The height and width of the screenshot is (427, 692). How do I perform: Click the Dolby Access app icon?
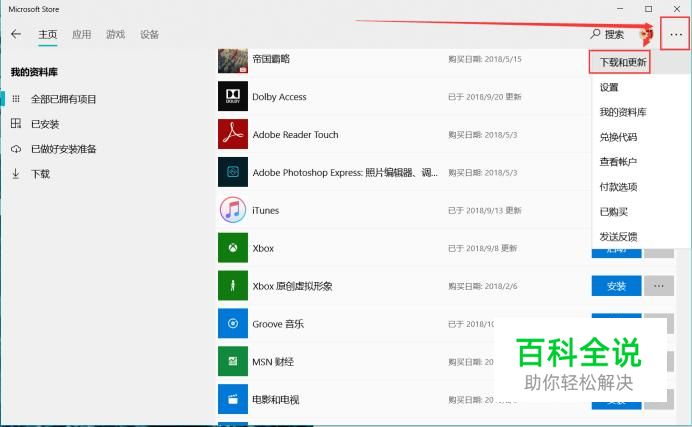tap(233, 96)
